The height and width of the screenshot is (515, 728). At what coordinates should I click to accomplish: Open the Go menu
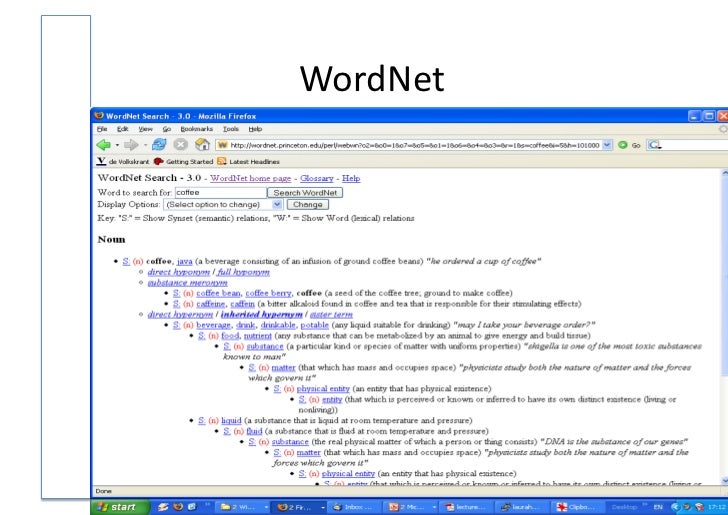[x=167, y=129]
